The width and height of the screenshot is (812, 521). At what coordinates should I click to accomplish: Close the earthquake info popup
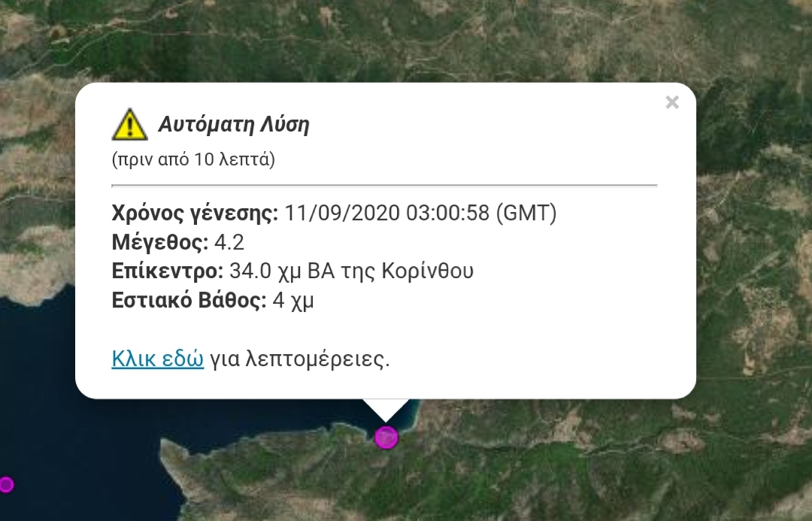click(671, 102)
